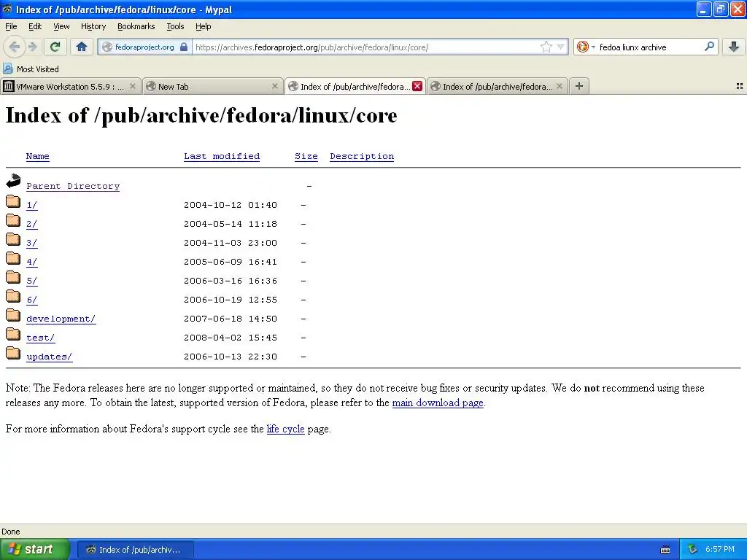Sort listing by Name column

pyautogui.click(x=38, y=156)
